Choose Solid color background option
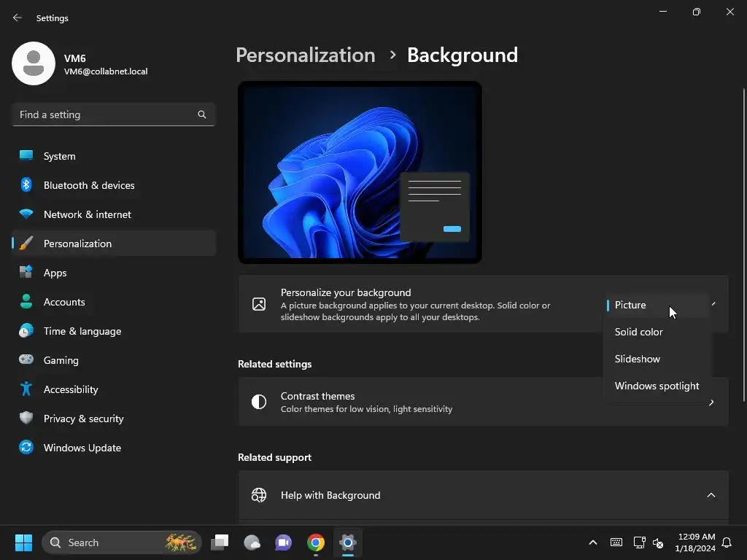The width and height of the screenshot is (747, 560). click(x=657, y=332)
